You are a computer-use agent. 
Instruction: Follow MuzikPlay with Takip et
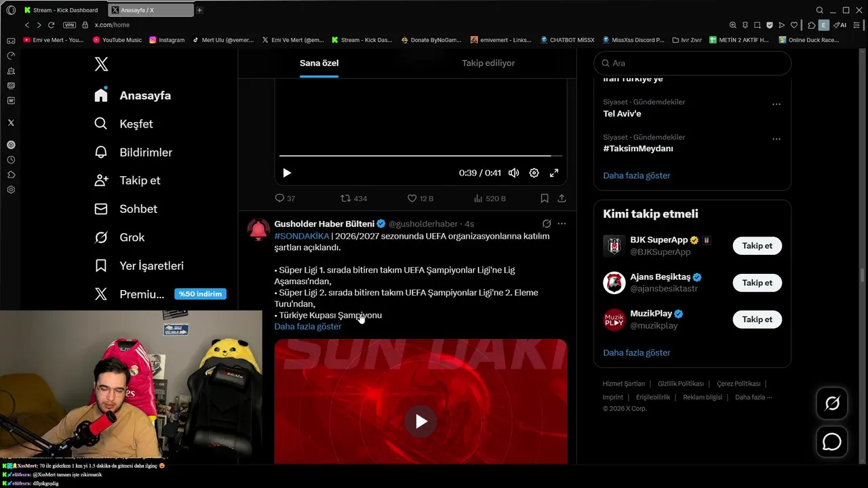[757, 319]
